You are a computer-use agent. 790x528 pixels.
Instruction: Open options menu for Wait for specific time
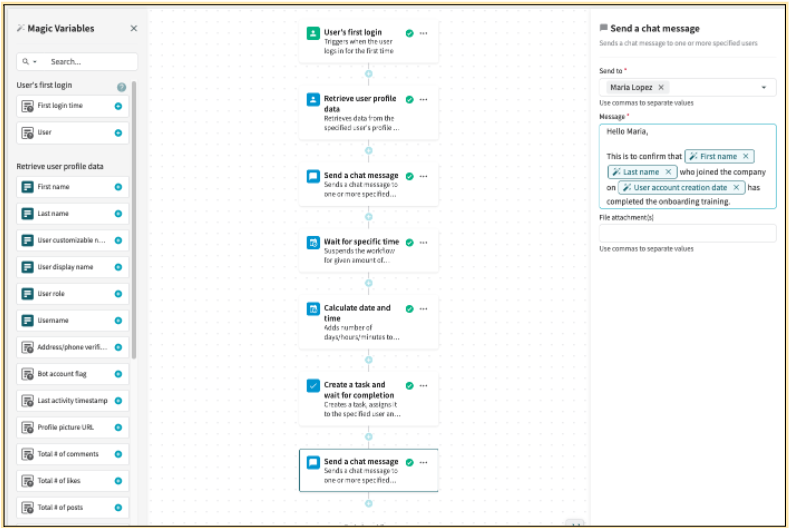click(x=424, y=242)
